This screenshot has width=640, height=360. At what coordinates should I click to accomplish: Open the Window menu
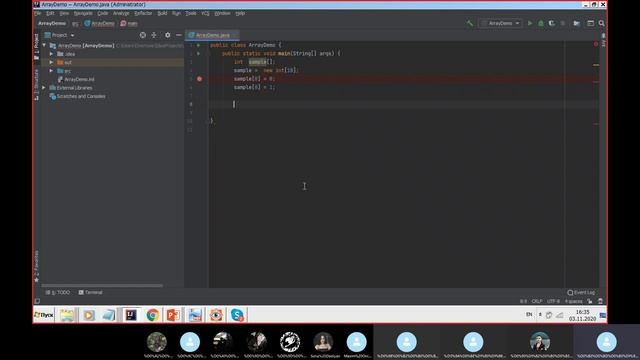222,13
